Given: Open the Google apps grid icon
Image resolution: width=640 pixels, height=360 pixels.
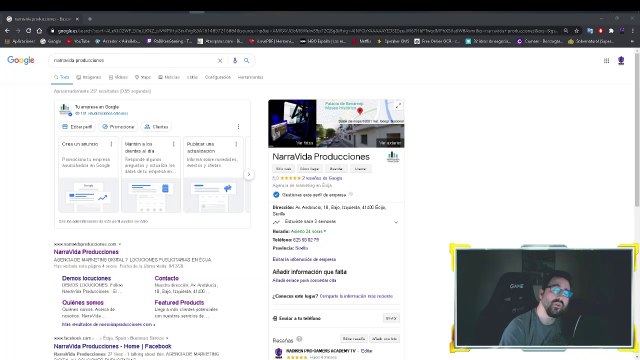Looking at the screenshot, I should [607, 60].
